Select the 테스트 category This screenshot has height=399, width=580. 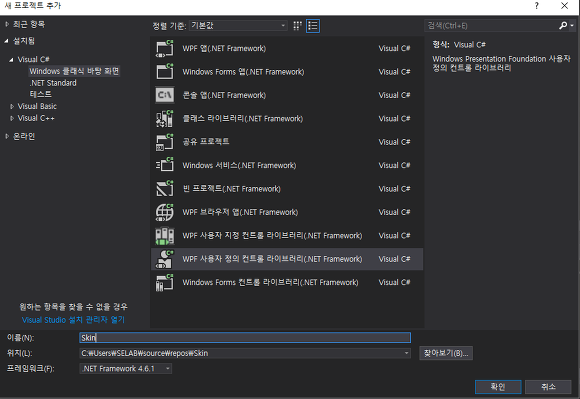click(41, 94)
